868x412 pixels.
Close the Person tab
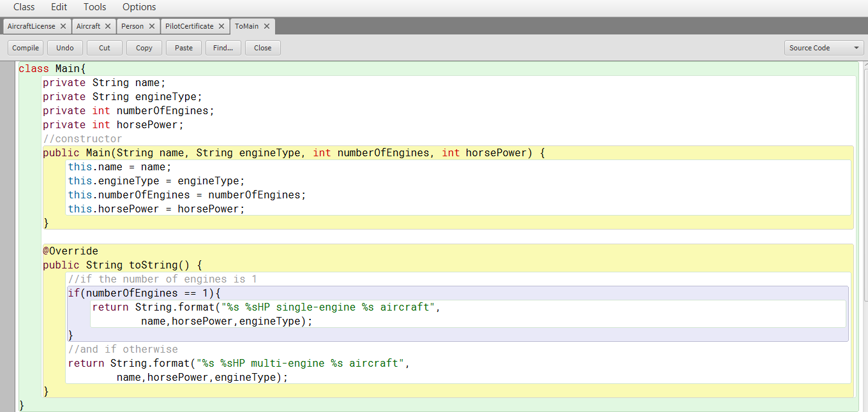pyautogui.click(x=153, y=27)
